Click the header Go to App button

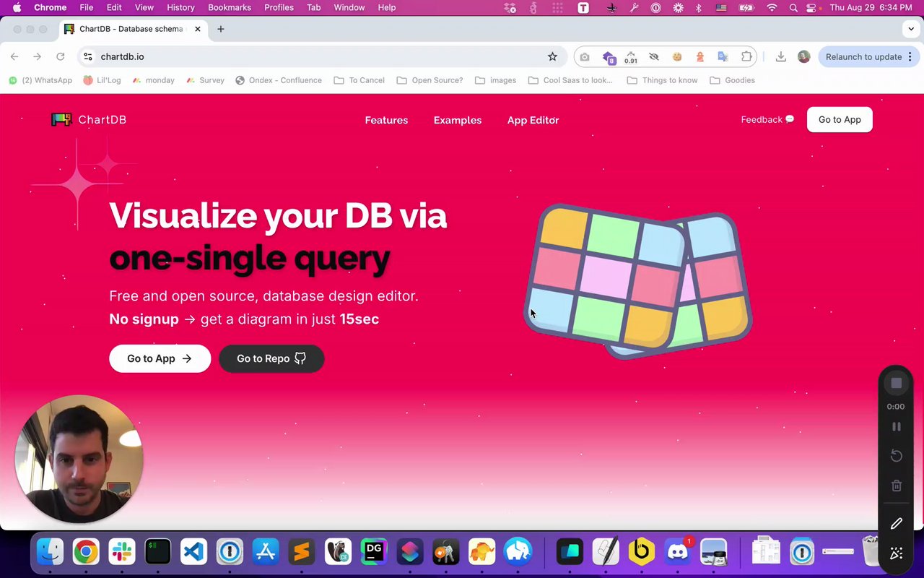coord(840,120)
